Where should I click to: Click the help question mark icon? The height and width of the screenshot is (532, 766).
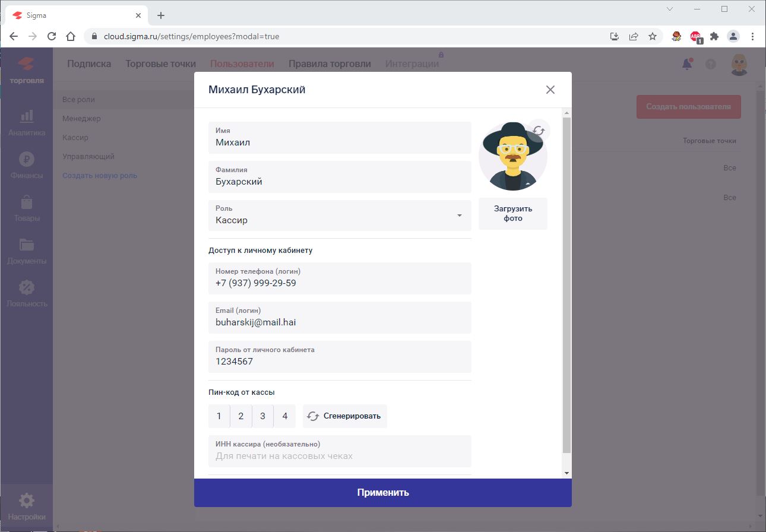pyautogui.click(x=710, y=64)
